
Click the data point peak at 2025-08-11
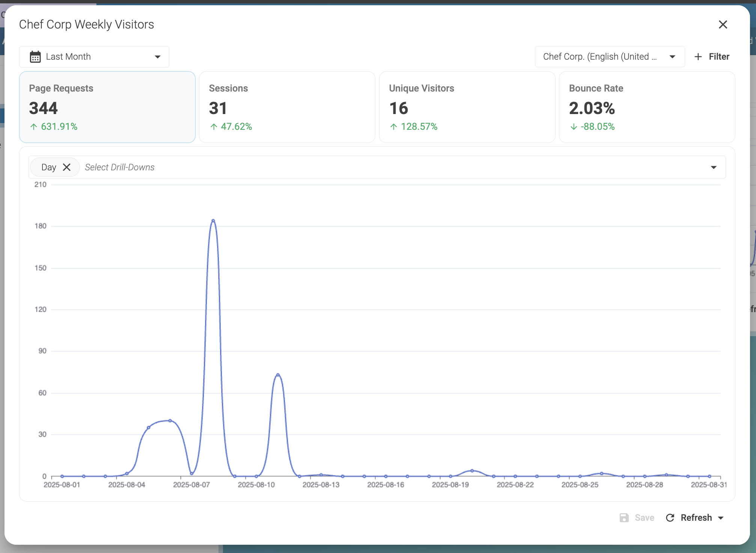[278, 375]
